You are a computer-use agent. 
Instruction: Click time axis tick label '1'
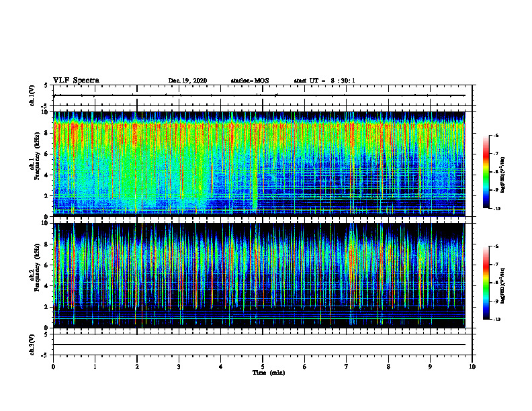(x=95, y=367)
